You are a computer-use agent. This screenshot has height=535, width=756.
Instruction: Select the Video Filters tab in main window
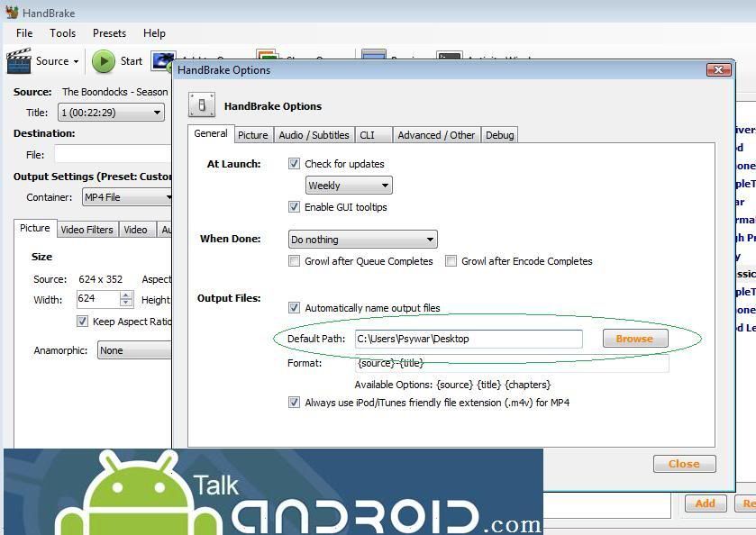(x=87, y=230)
